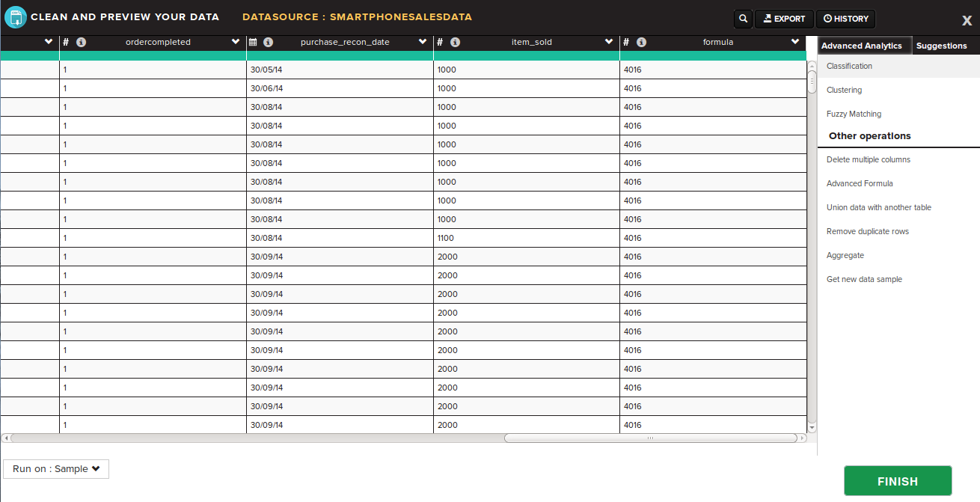
Task: Choose Get new data sample
Action: pyautogui.click(x=864, y=279)
